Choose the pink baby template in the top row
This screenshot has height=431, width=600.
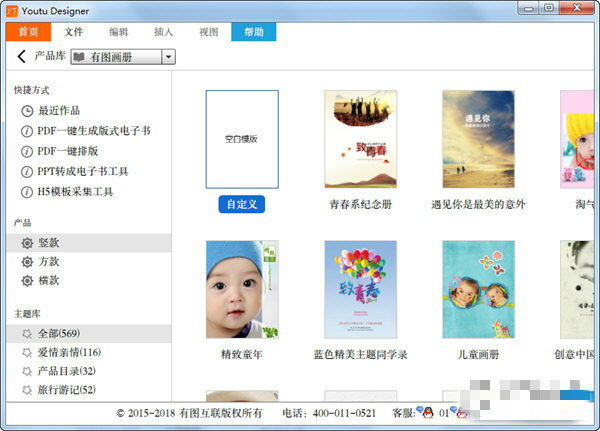pyautogui.click(x=577, y=139)
